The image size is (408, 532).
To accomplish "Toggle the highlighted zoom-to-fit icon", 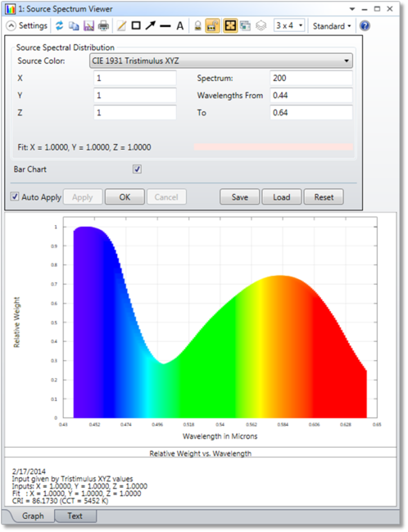I will click(230, 26).
